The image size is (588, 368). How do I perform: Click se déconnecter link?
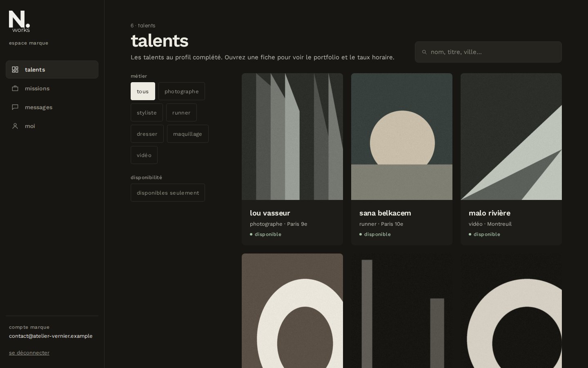pyautogui.click(x=29, y=352)
